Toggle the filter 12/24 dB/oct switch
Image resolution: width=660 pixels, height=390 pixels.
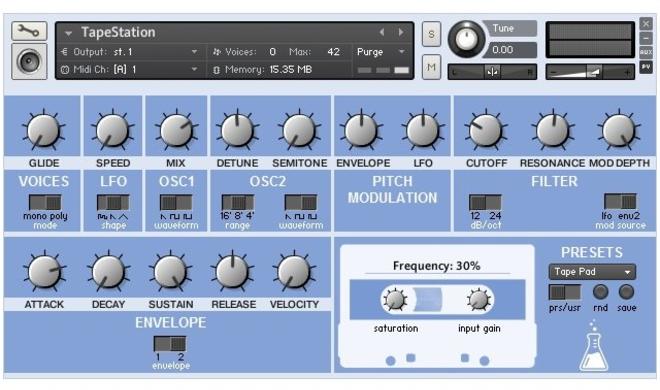485,202
